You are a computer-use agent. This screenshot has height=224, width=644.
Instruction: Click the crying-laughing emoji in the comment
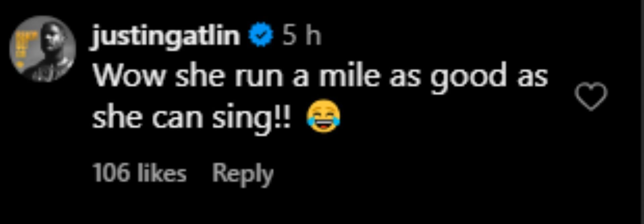click(x=323, y=116)
